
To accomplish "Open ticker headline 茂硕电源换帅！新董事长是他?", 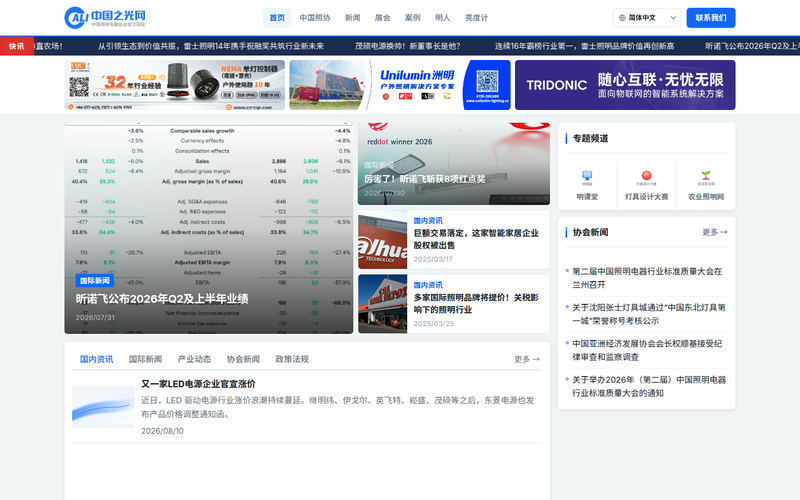I will pyautogui.click(x=408, y=46).
